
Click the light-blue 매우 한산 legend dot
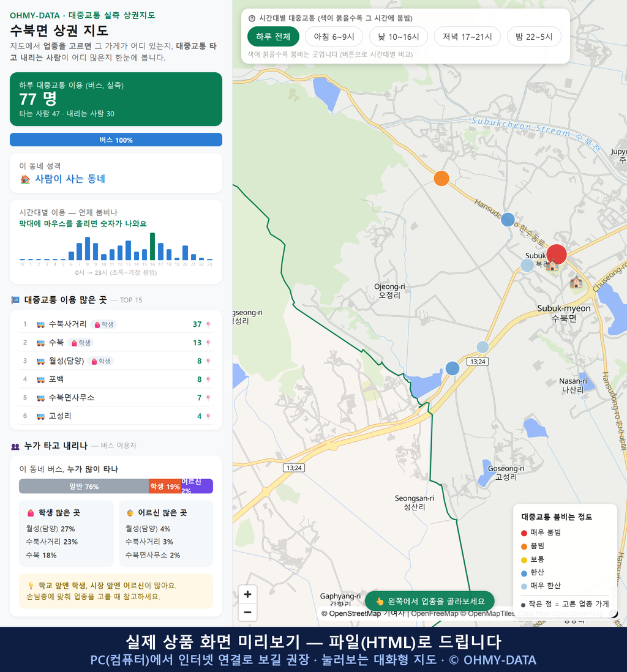524,586
